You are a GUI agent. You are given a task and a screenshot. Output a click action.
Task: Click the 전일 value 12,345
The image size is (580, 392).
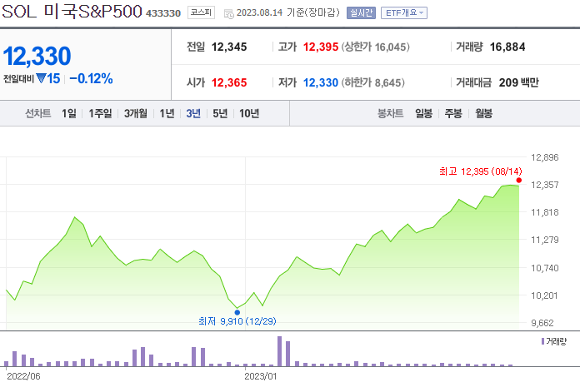[x=229, y=47]
